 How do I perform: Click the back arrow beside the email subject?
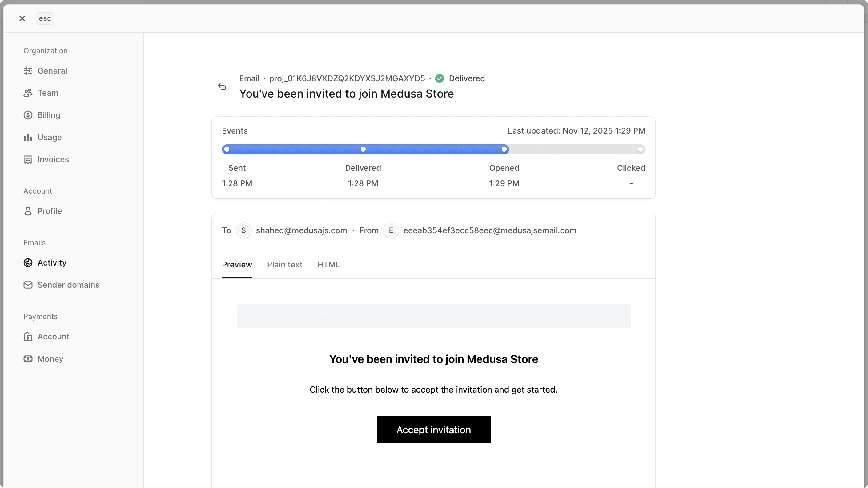pos(222,86)
